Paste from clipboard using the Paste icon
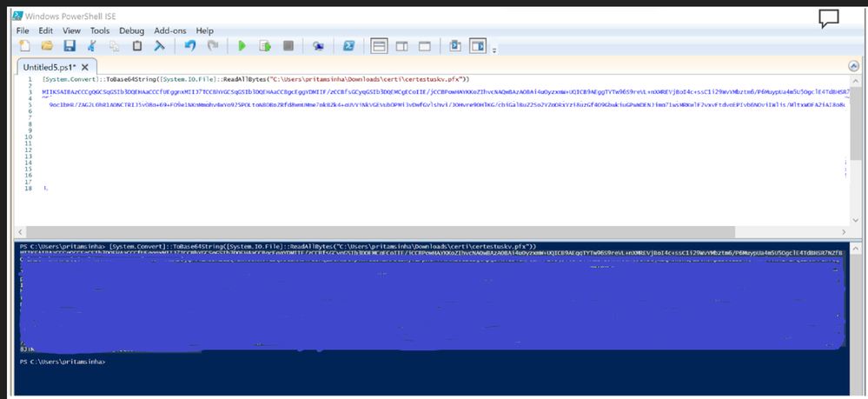 (136, 46)
